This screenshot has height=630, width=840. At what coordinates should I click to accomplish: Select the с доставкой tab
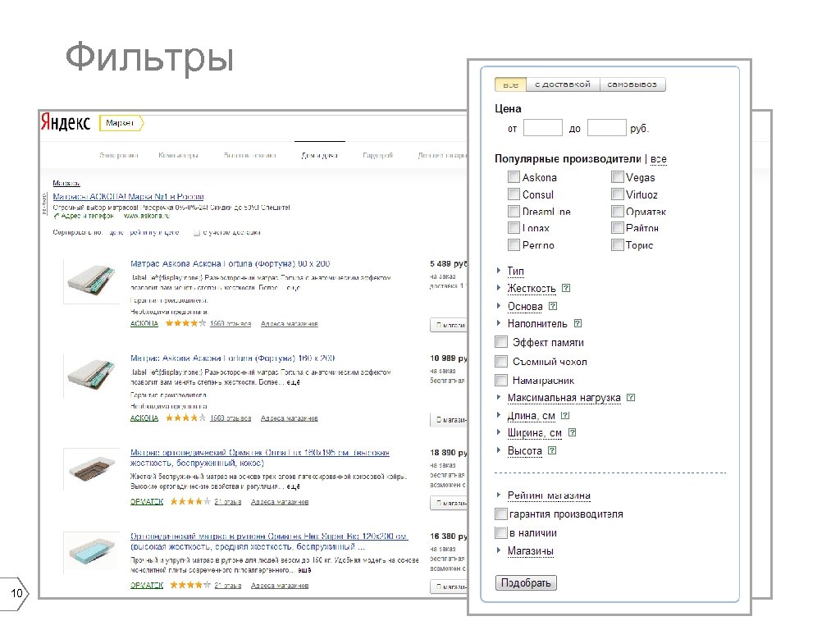pyautogui.click(x=563, y=84)
